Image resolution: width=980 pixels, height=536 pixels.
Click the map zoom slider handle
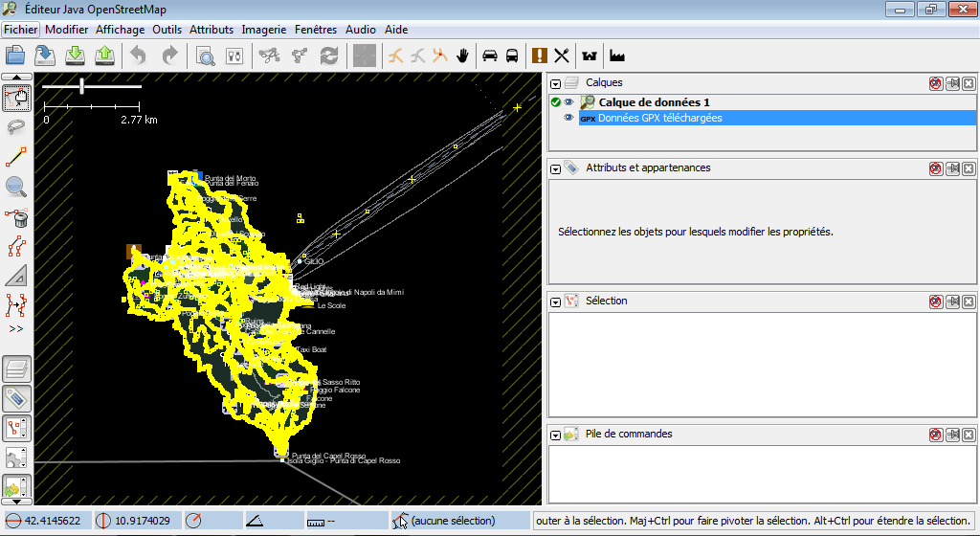(x=82, y=86)
